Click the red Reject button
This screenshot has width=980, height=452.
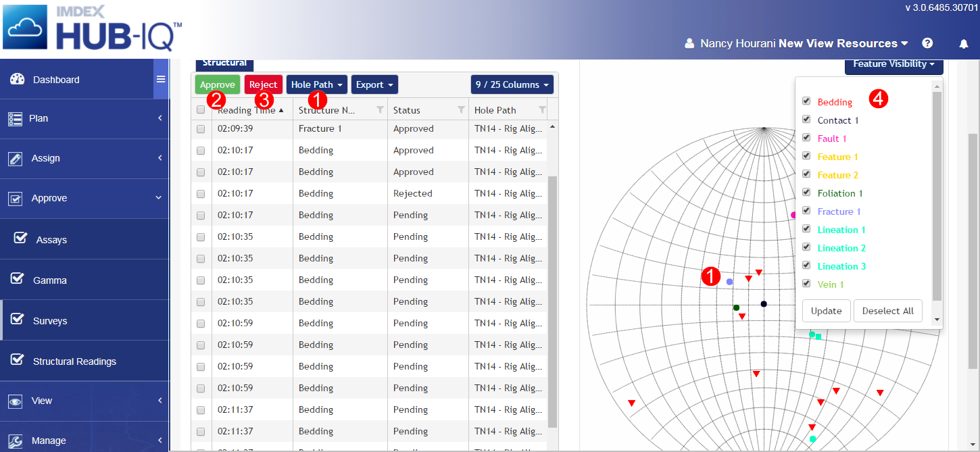click(264, 84)
